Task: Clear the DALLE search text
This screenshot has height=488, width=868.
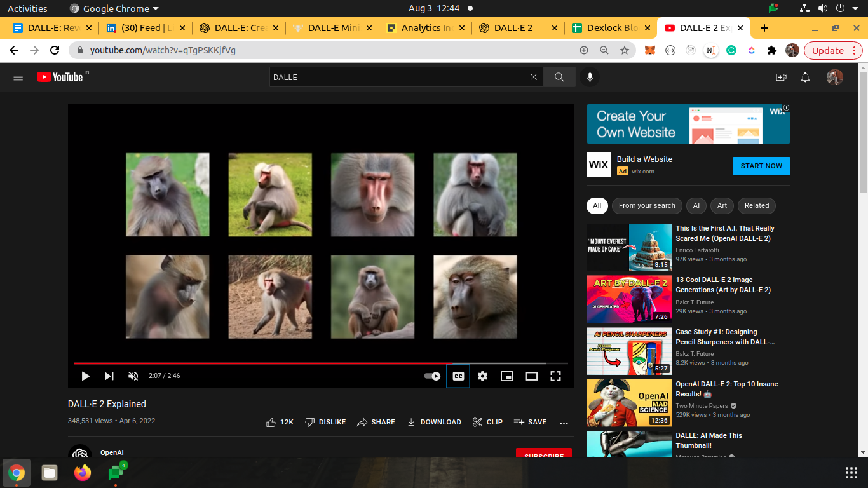Action: pyautogui.click(x=534, y=77)
